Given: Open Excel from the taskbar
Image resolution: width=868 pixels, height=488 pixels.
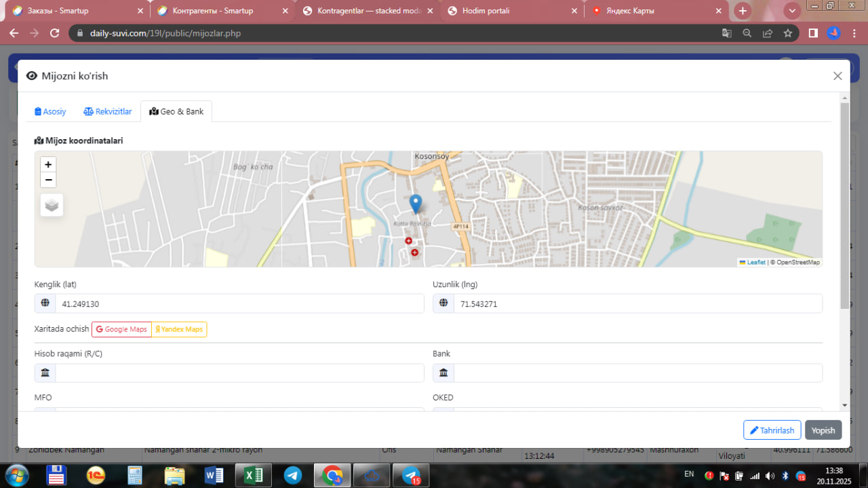Looking at the screenshot, I should click(253, 475).
